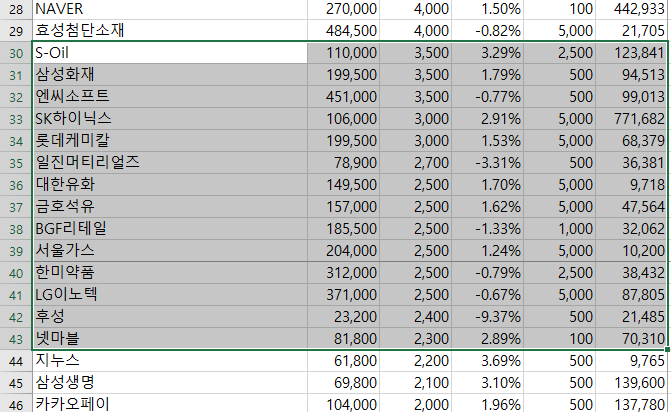Click the price cell 185,500
The width and height of the screenshot is (671, 412).
343,229
